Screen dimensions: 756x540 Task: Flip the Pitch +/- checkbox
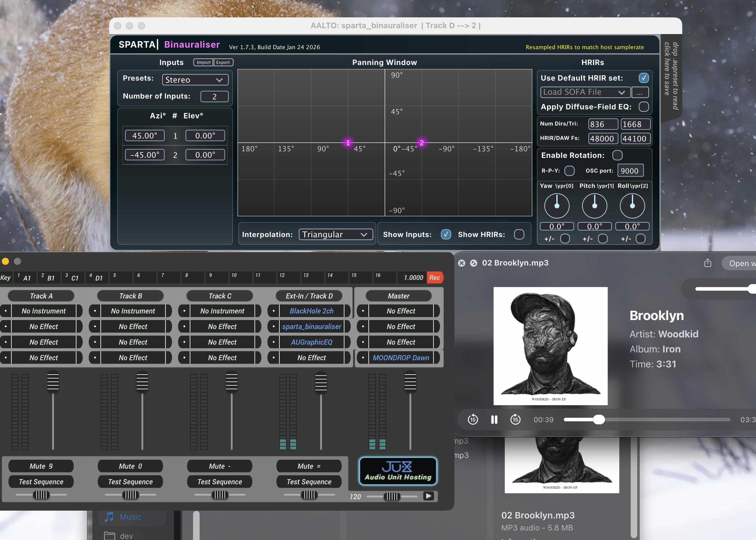(x=603, y=239)
